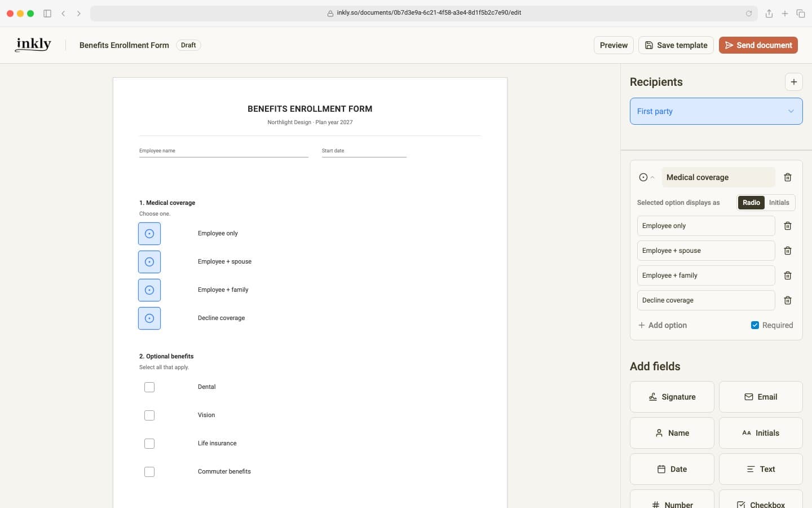Add a Date field
Screen dimensions: 812x508
click(672, 469)
